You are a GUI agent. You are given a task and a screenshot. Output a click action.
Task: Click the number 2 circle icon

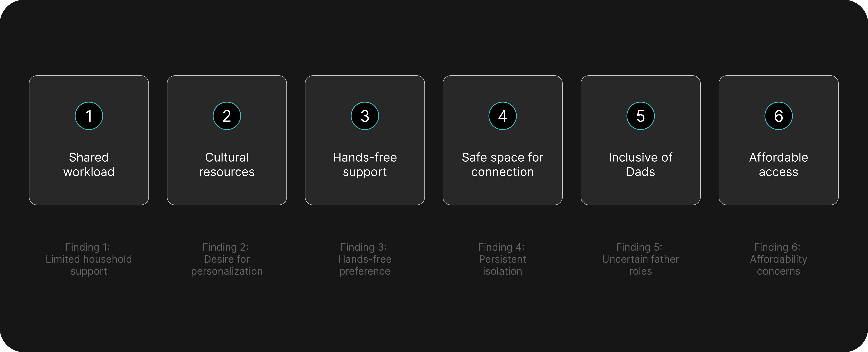[227, 116]
